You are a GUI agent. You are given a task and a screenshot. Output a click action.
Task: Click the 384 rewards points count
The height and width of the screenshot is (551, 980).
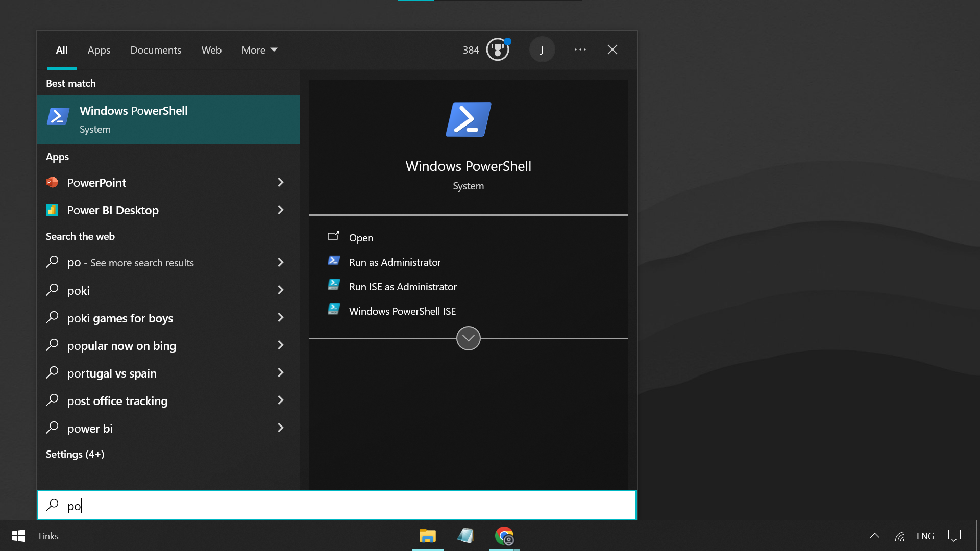click(x=471, y=50)
